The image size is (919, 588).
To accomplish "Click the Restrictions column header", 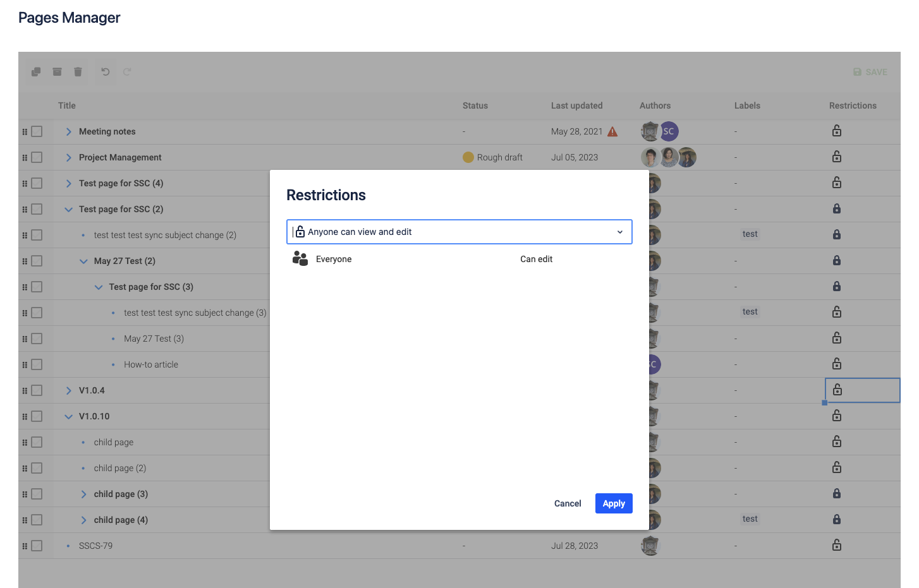I will point(852,105).
